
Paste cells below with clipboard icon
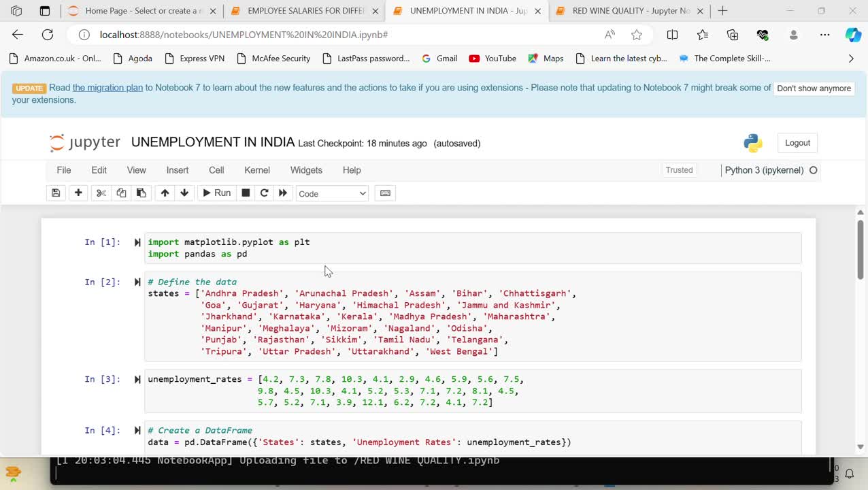coord(141,193)
